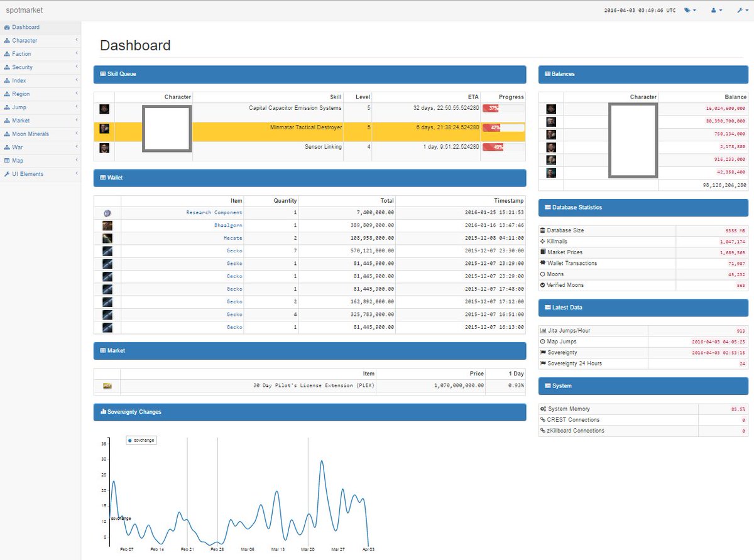Toggle the sovchange legend entry in chart
This screenshot has height=560, width=754.
coord(141,441)
